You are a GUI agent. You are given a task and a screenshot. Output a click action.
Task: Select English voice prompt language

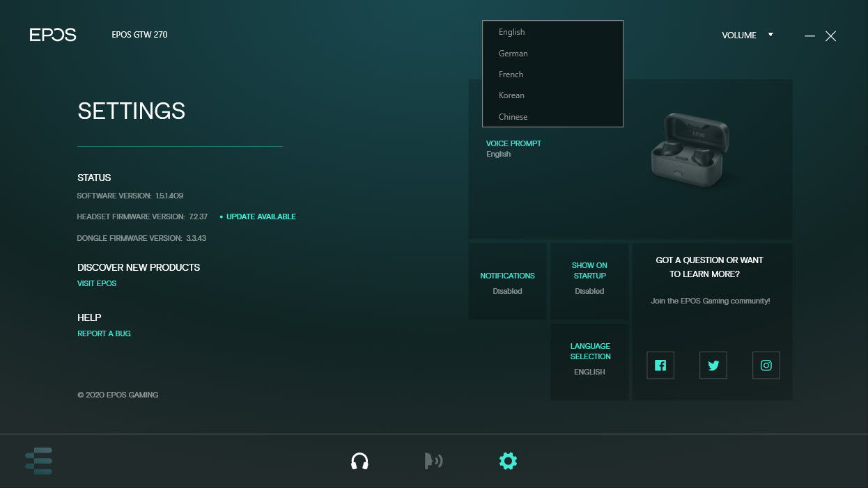pyautogui.click(x=552, y=32)
